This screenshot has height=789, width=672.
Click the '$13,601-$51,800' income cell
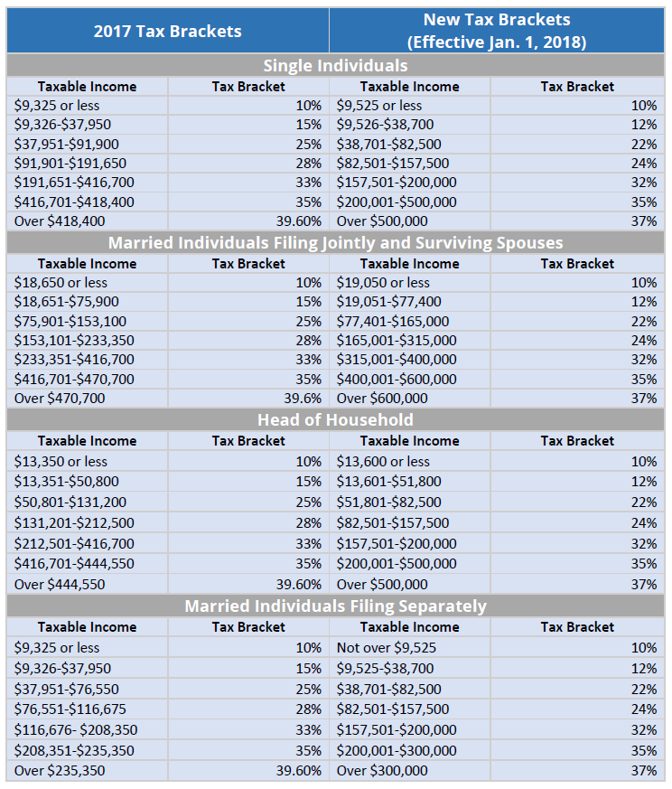pos(389,481)
